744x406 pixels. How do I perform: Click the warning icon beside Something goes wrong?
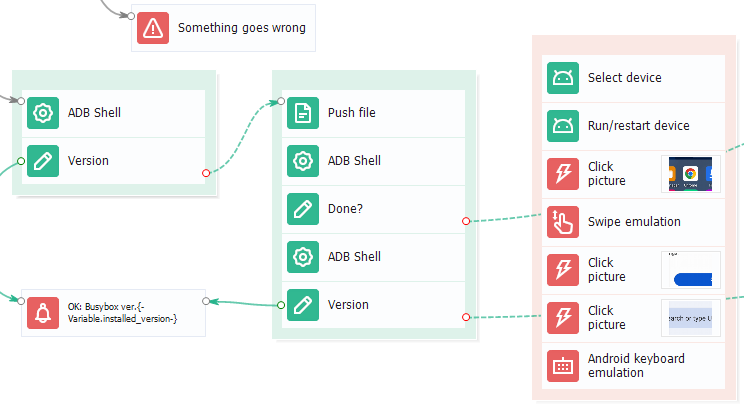pos(153,28)
